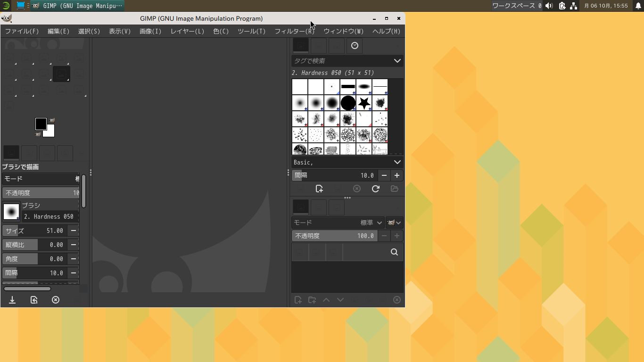Screen dimensions: 644x362
Task: Click the brush preview thumbnail in tool options
Action: point(11,212)
